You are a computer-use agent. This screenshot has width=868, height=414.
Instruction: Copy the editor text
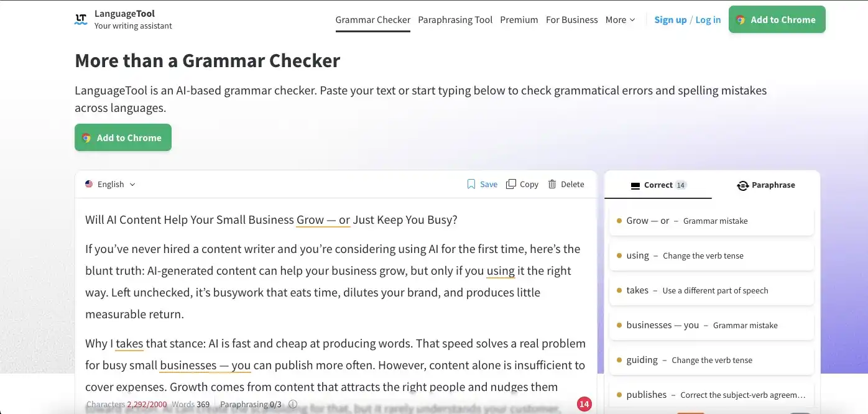tap(522, 184)
